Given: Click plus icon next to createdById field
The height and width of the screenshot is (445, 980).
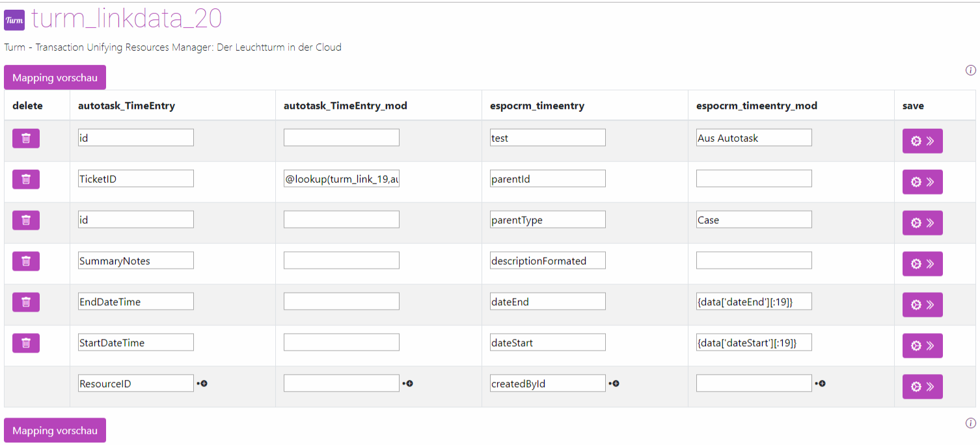Looking at the screenshot, I should 614,384.
